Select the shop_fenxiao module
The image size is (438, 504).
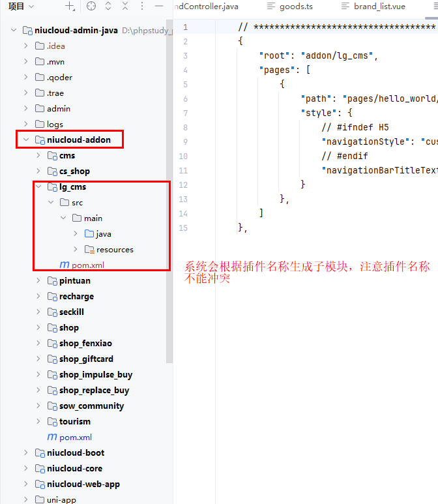point(85,344)
